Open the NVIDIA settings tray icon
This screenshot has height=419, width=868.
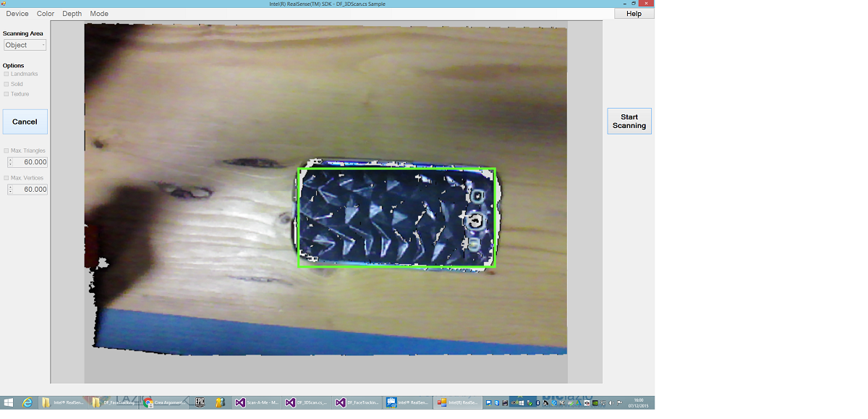594,402
